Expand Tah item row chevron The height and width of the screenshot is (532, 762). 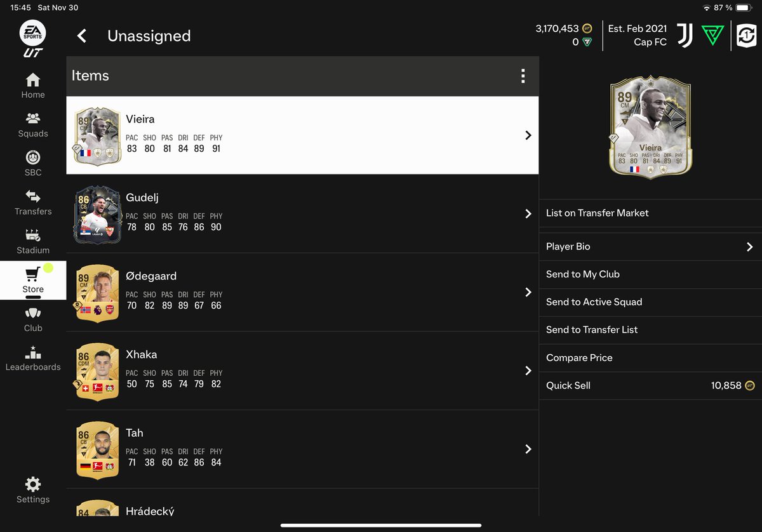528,449
